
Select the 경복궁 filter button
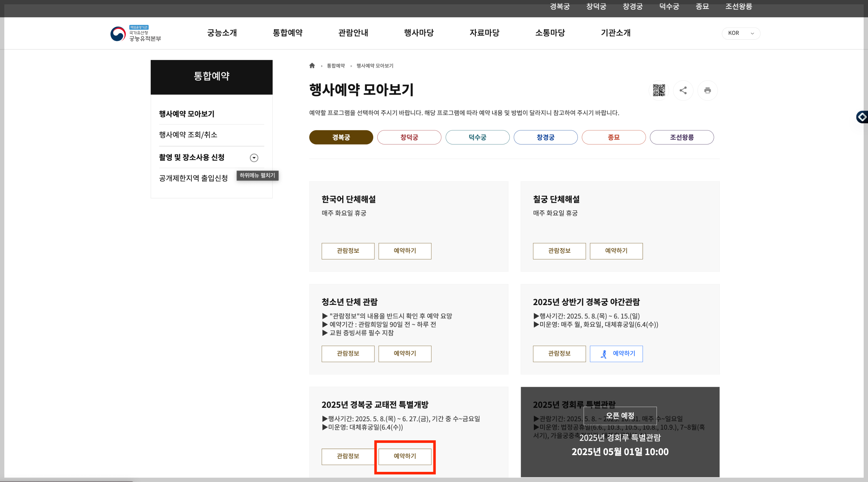(341, 137)
